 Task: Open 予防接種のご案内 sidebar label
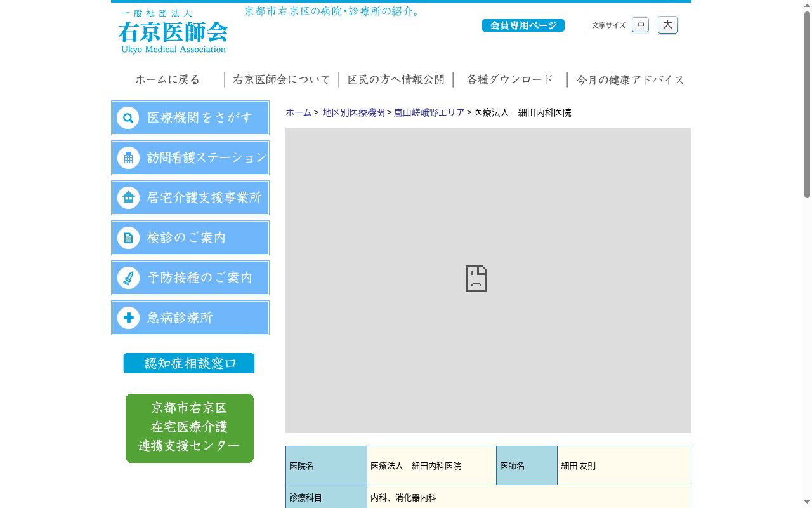pos(200,277)
